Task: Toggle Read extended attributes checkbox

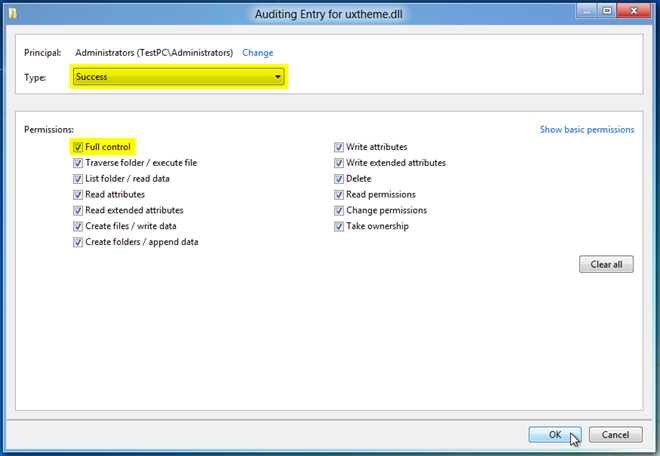Action: tap(78, 211)
